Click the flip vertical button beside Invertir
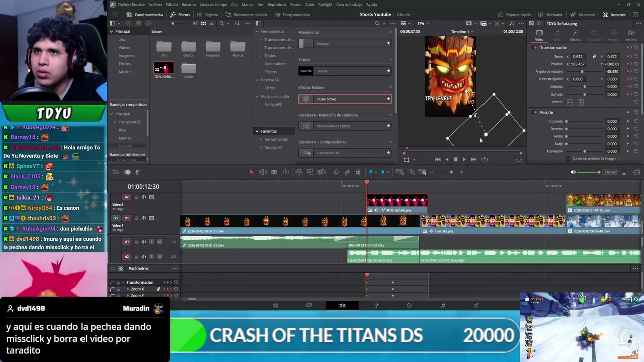 coord(581,102)
